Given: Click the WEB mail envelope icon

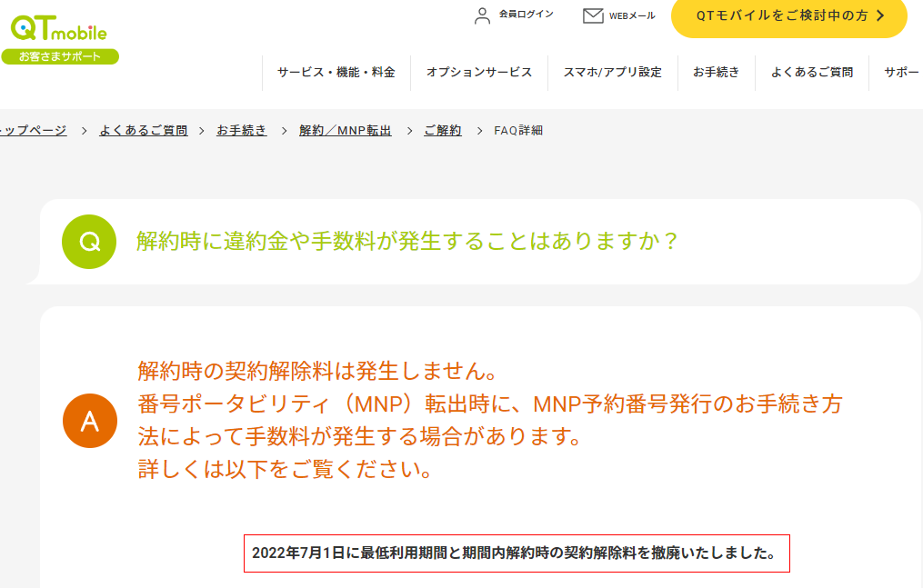Looking at the screenshot, I should [593, 15].
